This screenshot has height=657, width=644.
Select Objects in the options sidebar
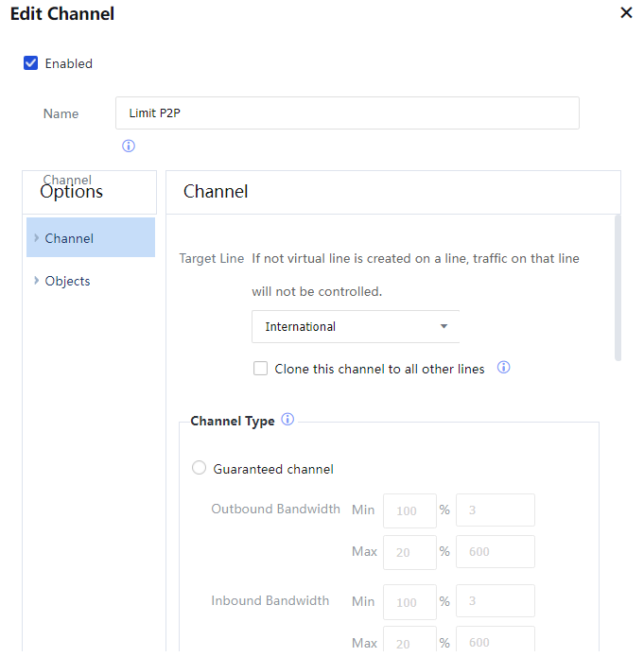click(x=68, y=281)
